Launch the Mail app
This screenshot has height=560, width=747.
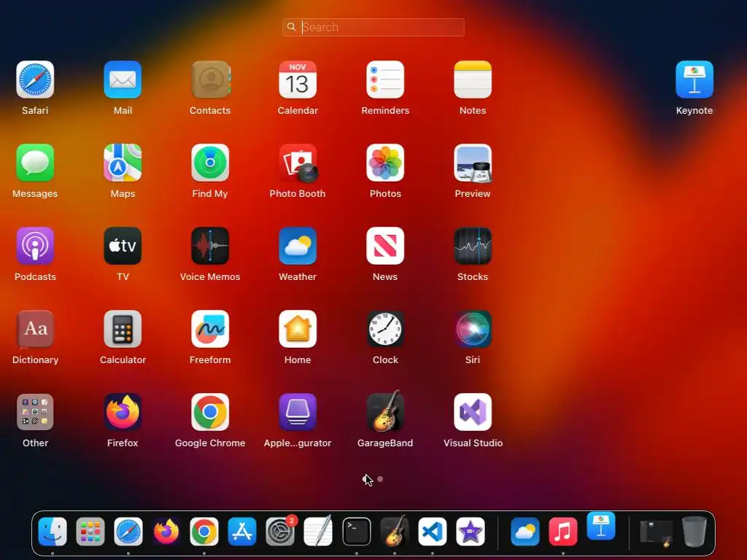(123, 79)
